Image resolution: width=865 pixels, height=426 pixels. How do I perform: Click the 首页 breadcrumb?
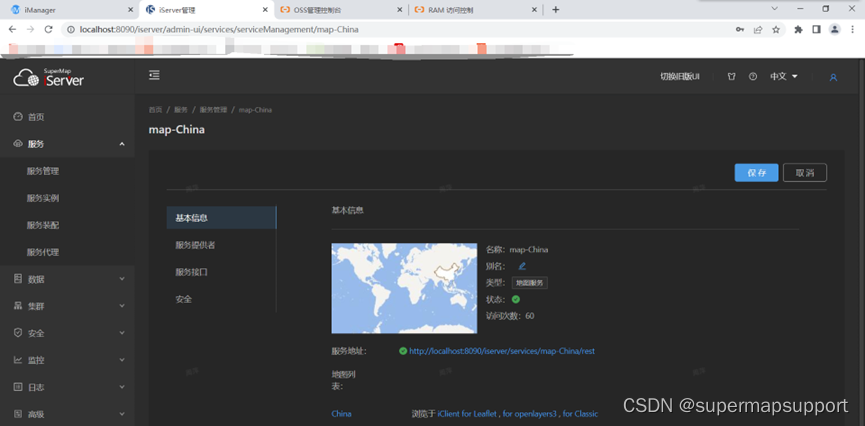click(156, 110)
